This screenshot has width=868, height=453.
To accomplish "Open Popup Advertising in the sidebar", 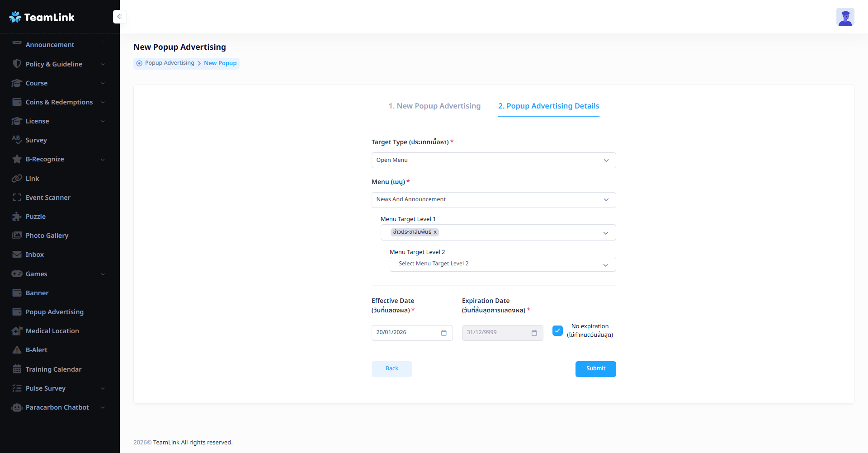I will pyautogui.click(x=54, y=312).
